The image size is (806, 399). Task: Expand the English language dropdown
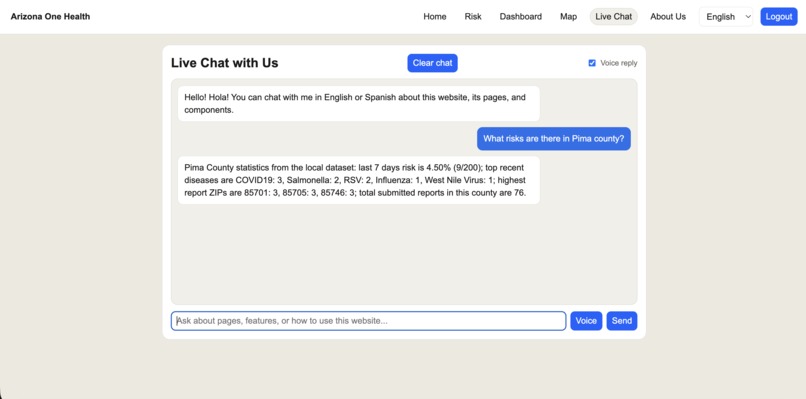tap(726, 16)
